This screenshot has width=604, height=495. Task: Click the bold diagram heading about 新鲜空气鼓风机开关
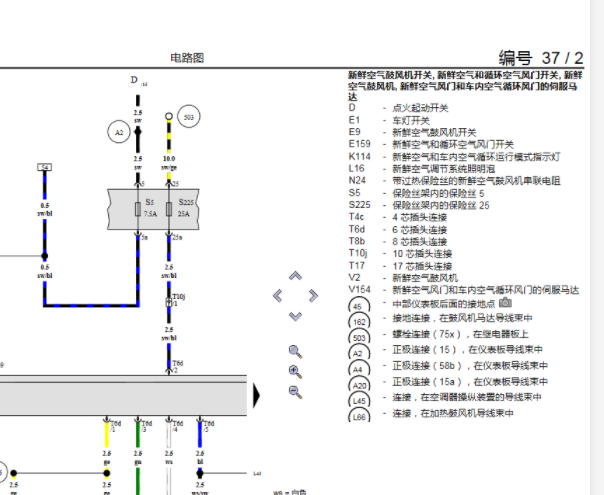465,86
